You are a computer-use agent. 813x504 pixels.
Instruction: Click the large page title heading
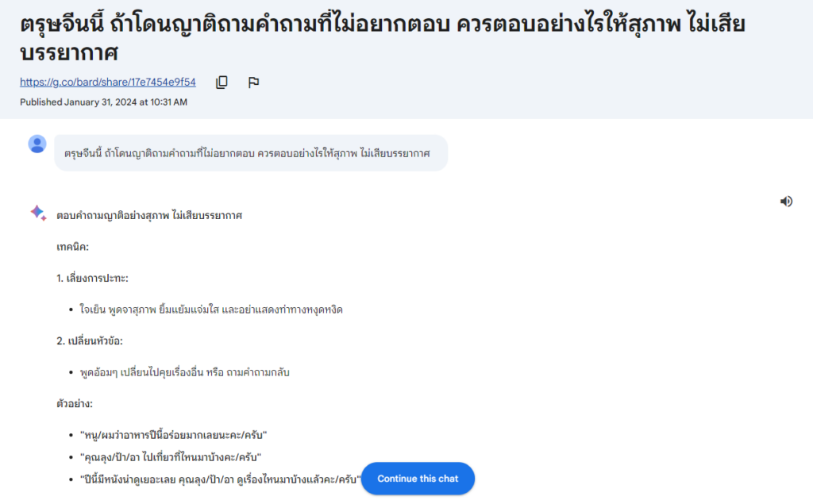tap(381, 37)
